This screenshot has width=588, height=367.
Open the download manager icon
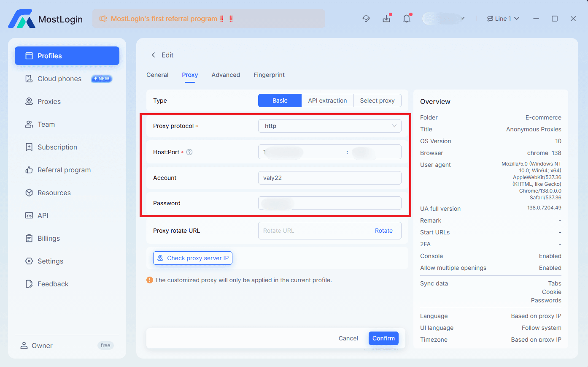386,18
